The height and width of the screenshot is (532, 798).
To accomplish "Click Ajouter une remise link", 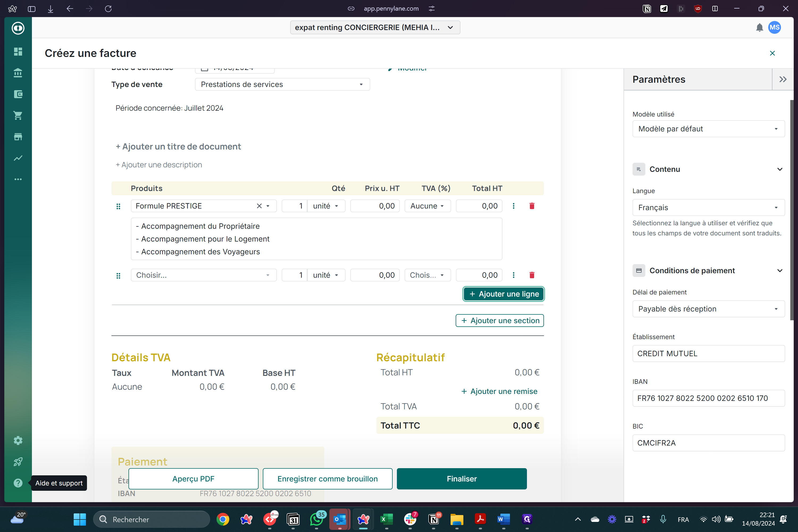I will (x=499, y=392).
